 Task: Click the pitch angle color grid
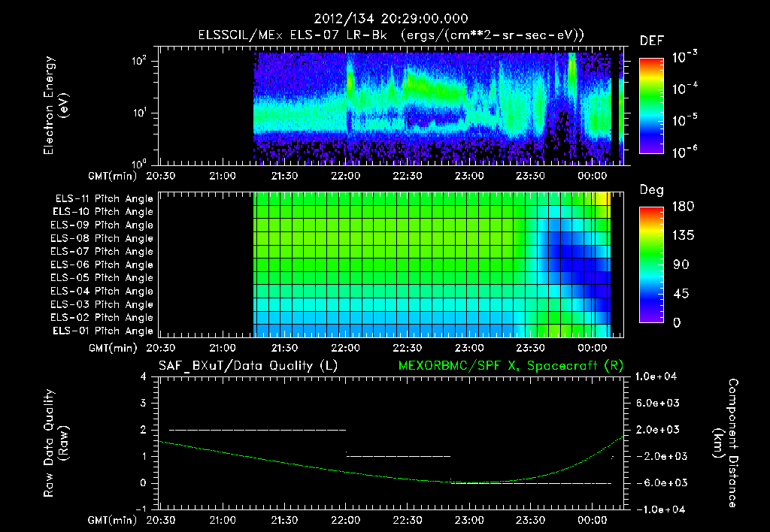click(432, 264)
